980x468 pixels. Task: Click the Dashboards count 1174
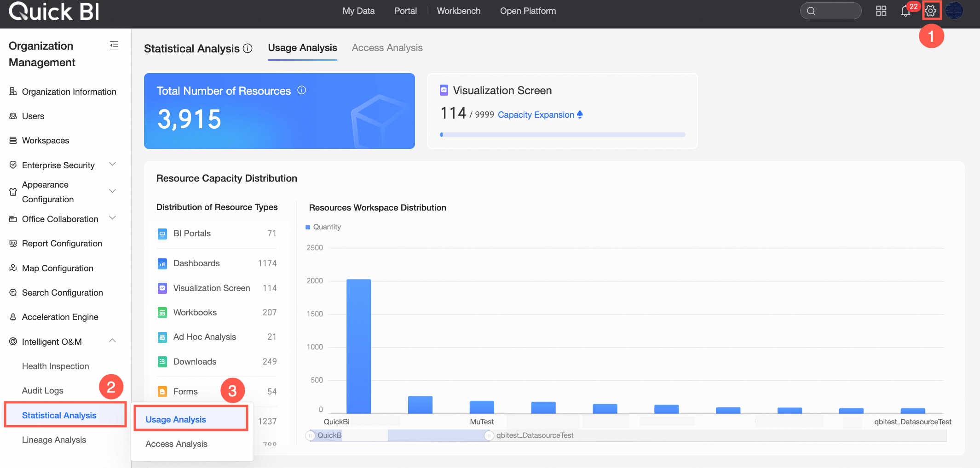click(267, 263)
